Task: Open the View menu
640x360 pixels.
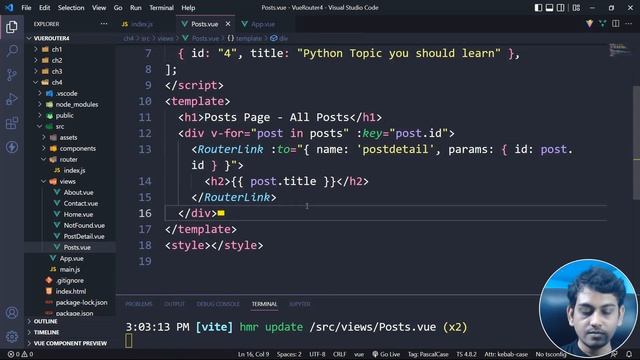Action: pos(99,8)
